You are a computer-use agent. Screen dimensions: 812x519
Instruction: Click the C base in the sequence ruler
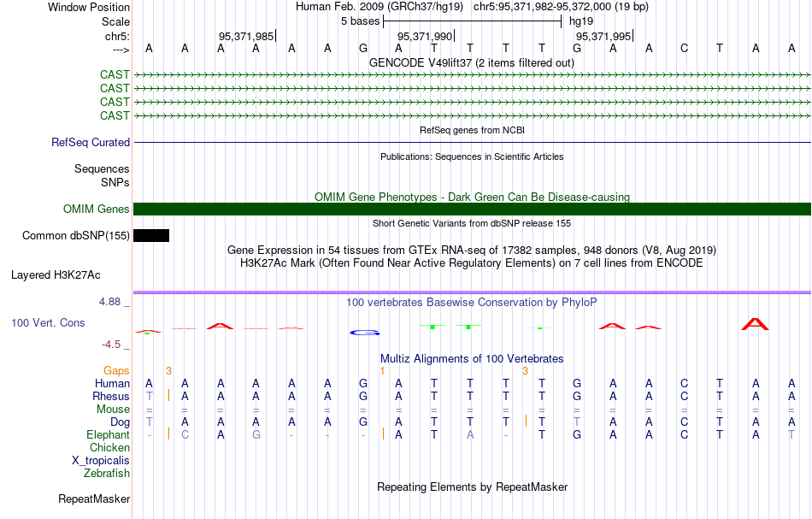pyautogui.click(x=684, y=48)
